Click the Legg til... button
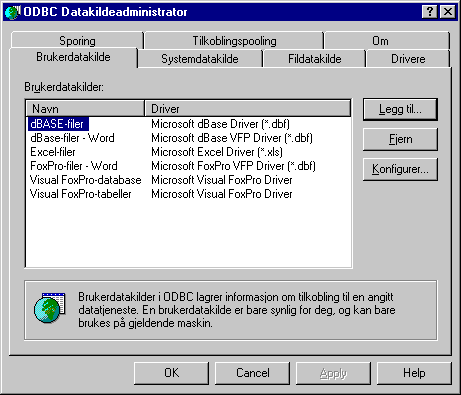The height and width of the screenshot is (395, 461). tap(400, 109)
